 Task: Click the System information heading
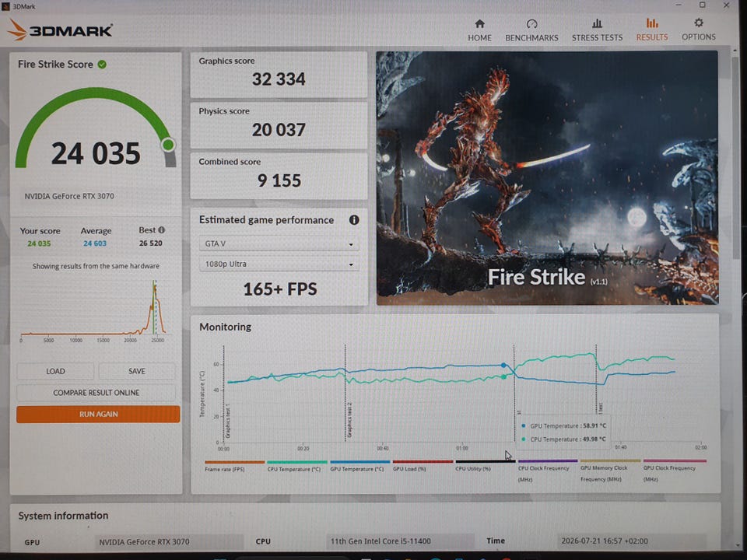click(x=63, y=516)
